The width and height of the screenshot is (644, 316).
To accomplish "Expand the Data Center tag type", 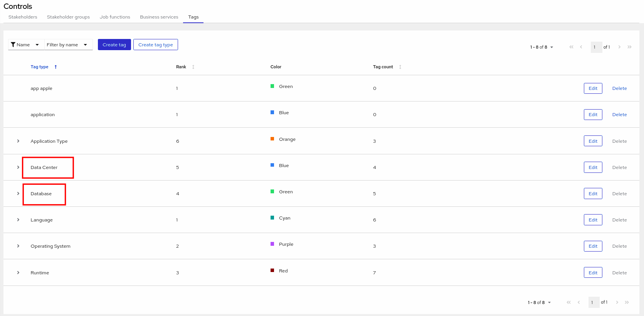I will [x=18, y=167].
